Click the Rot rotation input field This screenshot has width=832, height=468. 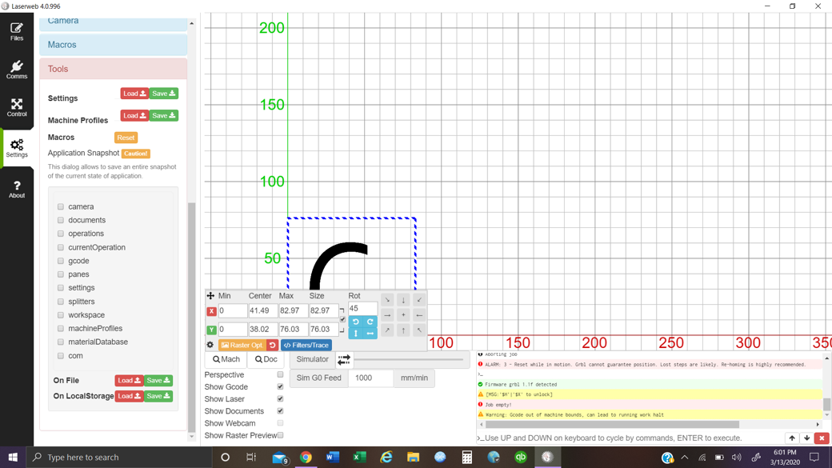362,308
